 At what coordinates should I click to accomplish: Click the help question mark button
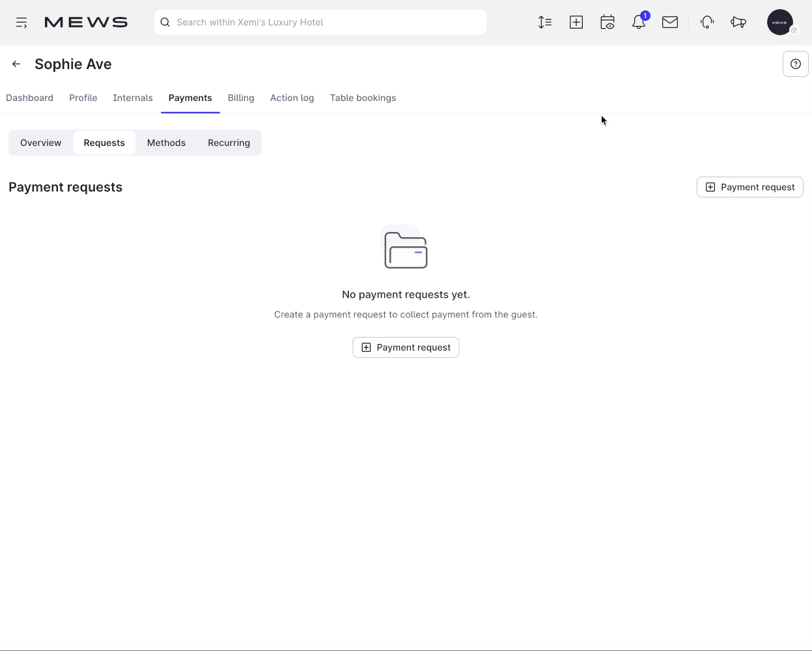tap(795, 64)
